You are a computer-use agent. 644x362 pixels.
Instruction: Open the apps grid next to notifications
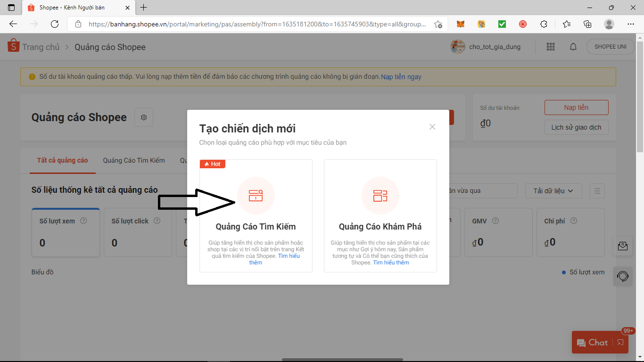tap(550, 47)
